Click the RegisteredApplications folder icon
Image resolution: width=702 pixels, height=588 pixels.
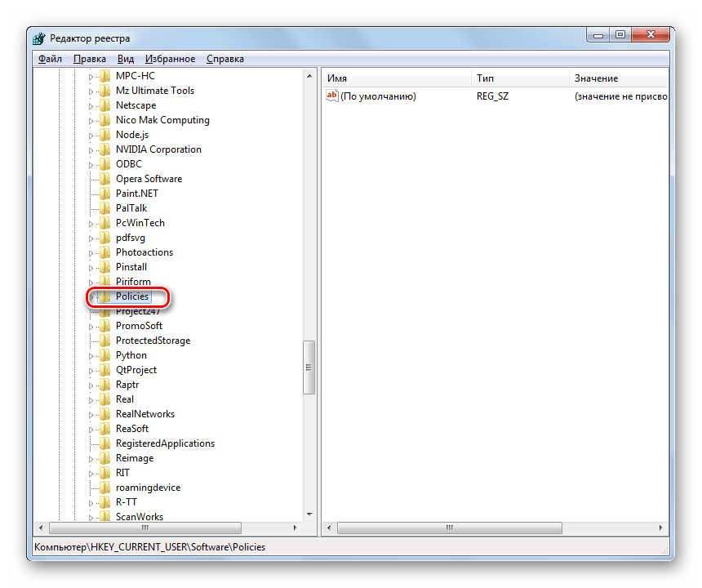point(105,443)
